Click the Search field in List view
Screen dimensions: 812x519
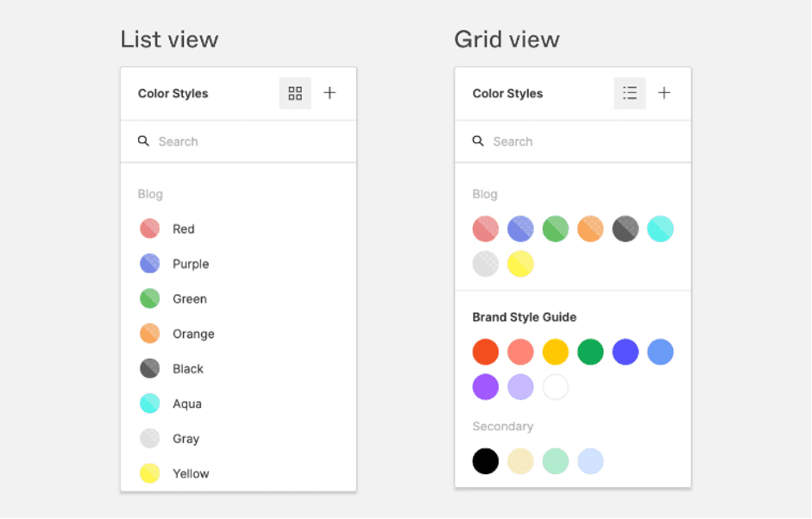[207, 141]
